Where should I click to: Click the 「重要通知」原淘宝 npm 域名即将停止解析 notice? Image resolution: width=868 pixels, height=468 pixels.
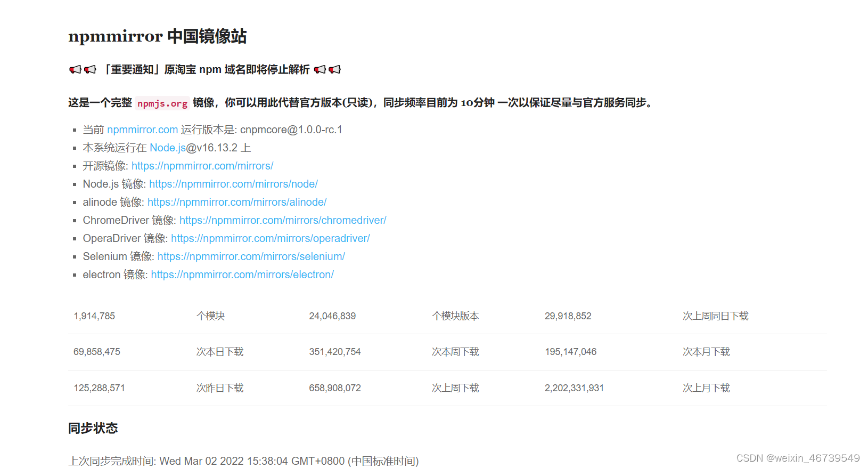pyautogui.click(x=205, y=69)
